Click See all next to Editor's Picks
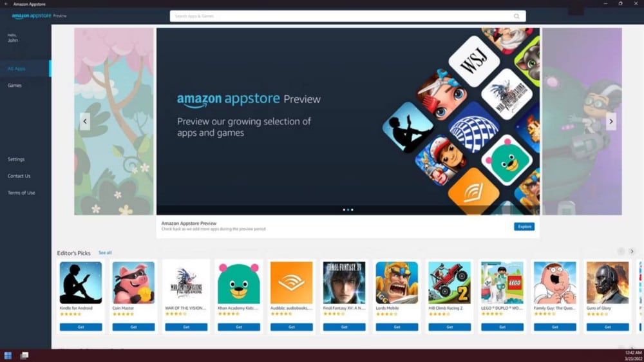The width and height of the screenshot is (644, 362). coord(105,252)
